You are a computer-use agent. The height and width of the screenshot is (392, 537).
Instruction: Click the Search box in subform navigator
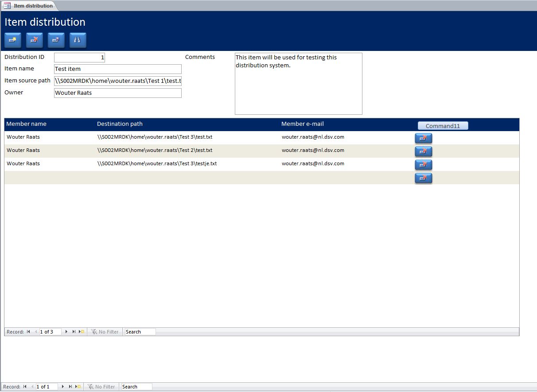click(140, 332)
